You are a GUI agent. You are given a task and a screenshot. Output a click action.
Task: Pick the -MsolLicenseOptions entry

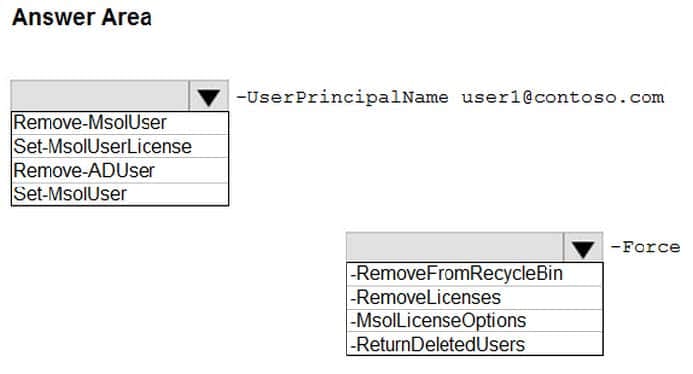[x=475, y=321]
